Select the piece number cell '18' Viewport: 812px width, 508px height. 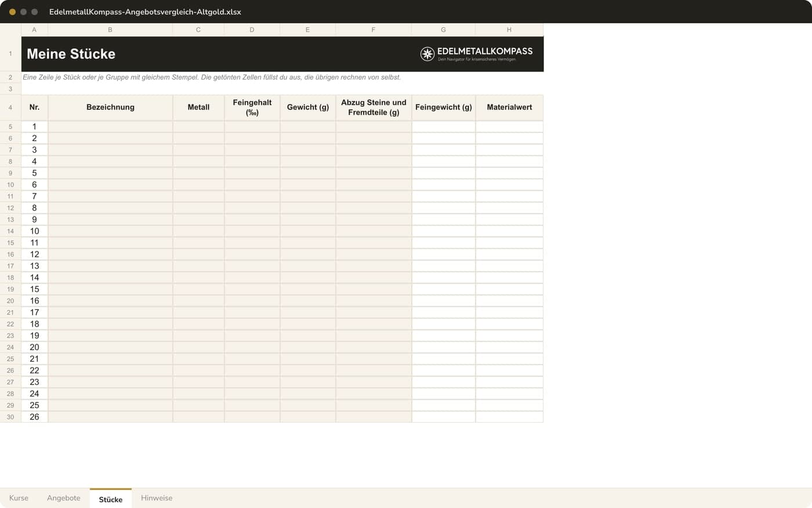click(34, 324)
